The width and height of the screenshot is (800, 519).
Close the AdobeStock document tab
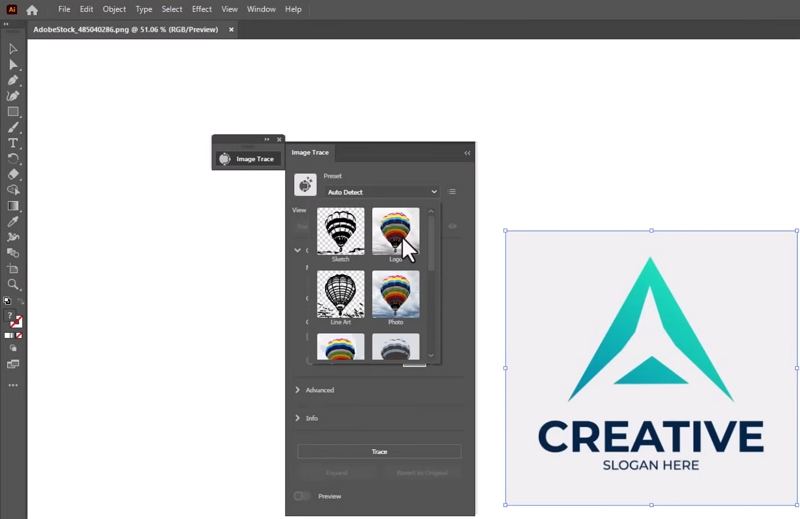pyautogui.click(x=231, y=30)
